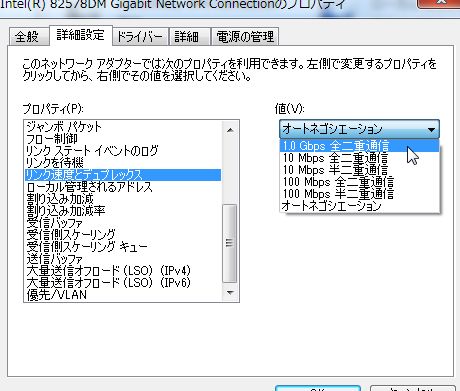The image size is (460, 391).
Task: Select 受信側スケーリング property
Action: (123, 235)
